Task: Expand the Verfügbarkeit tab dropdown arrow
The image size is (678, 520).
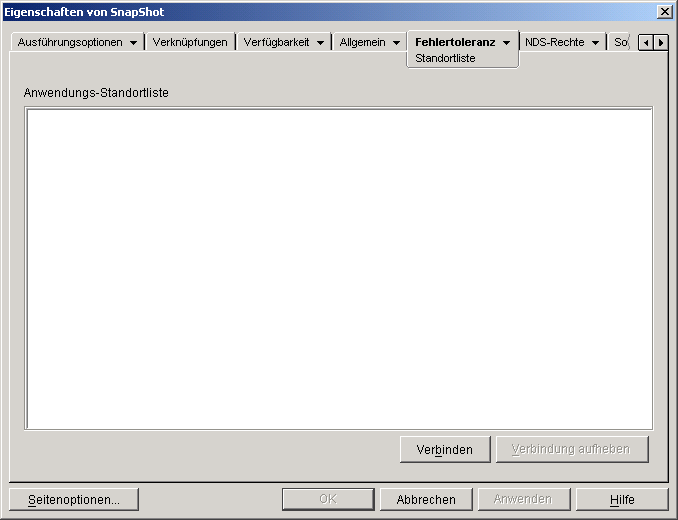Action: click(320, 43)
